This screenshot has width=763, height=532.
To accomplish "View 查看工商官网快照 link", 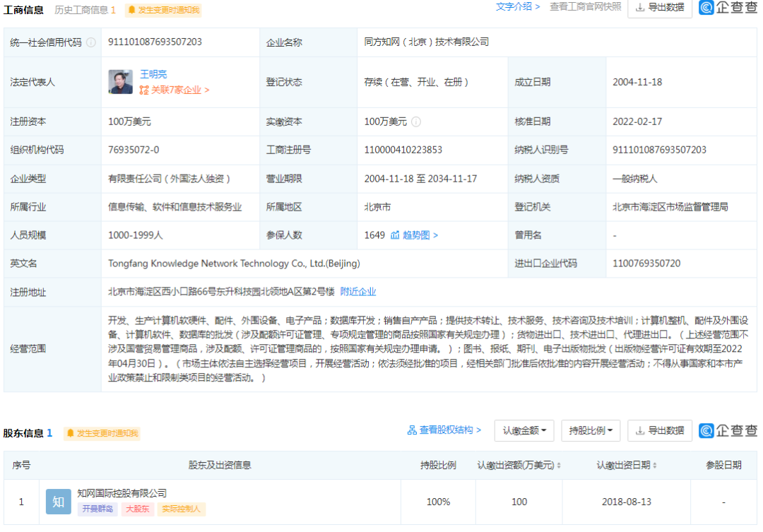I will pos(586,7).
